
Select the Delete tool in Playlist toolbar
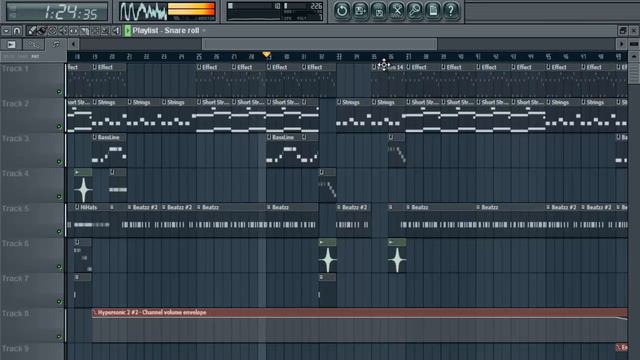tap(52, 31)
